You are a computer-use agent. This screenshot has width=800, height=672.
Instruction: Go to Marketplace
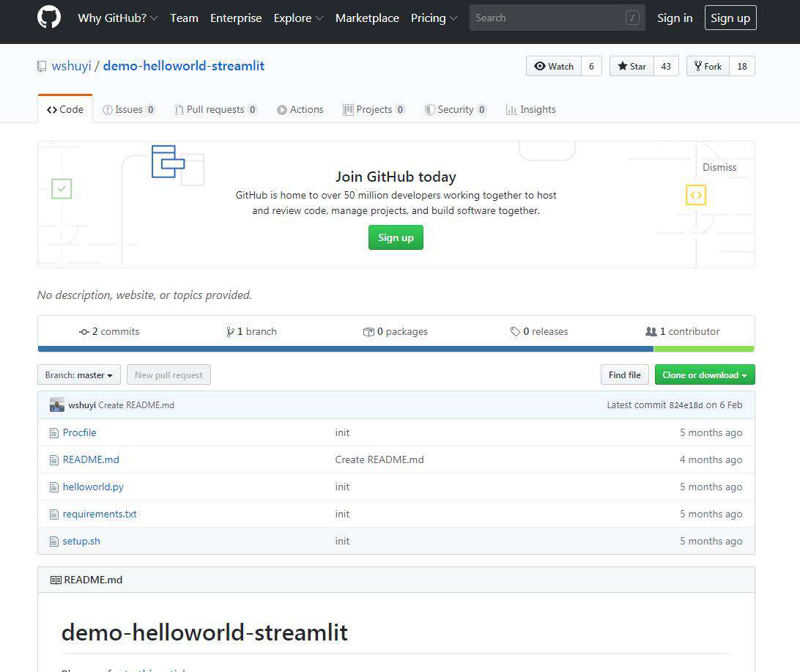pos(367,18)
